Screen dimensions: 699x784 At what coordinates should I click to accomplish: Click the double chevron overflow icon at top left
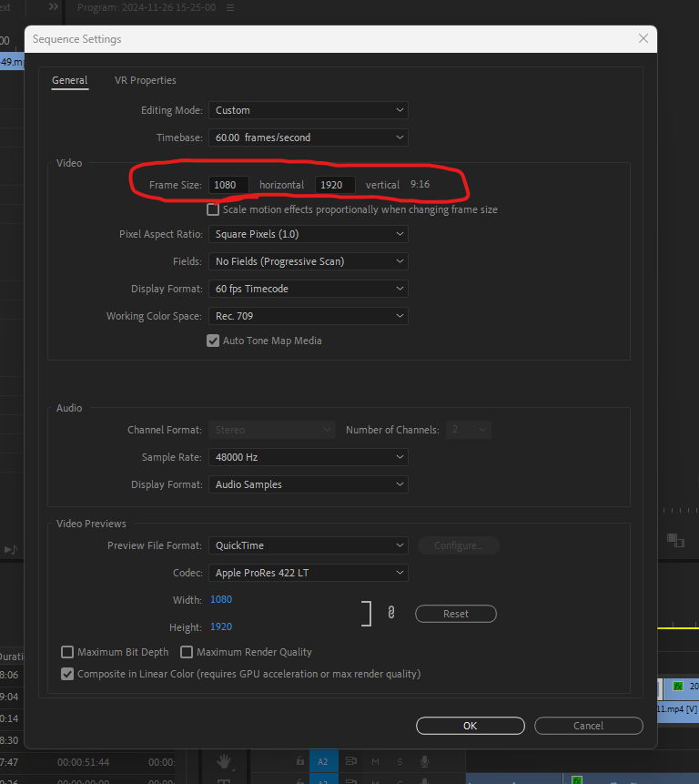(54, 8)
